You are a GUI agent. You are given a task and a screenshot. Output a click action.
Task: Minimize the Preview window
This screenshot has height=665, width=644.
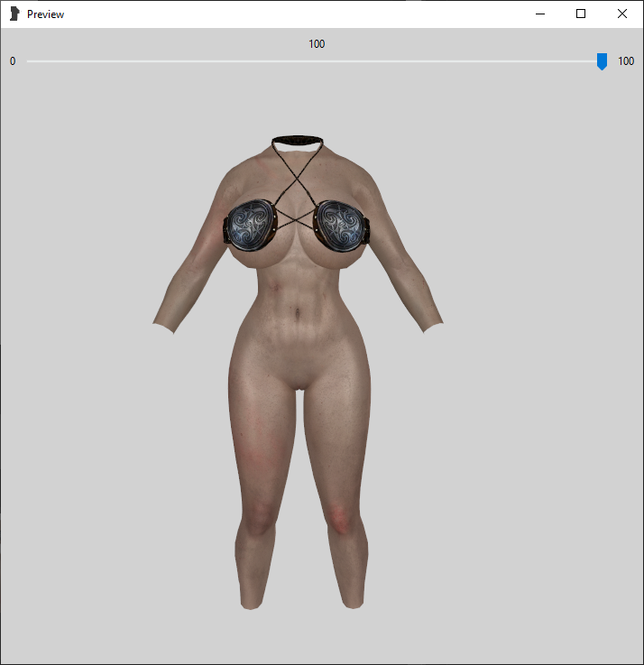(540, 14)
